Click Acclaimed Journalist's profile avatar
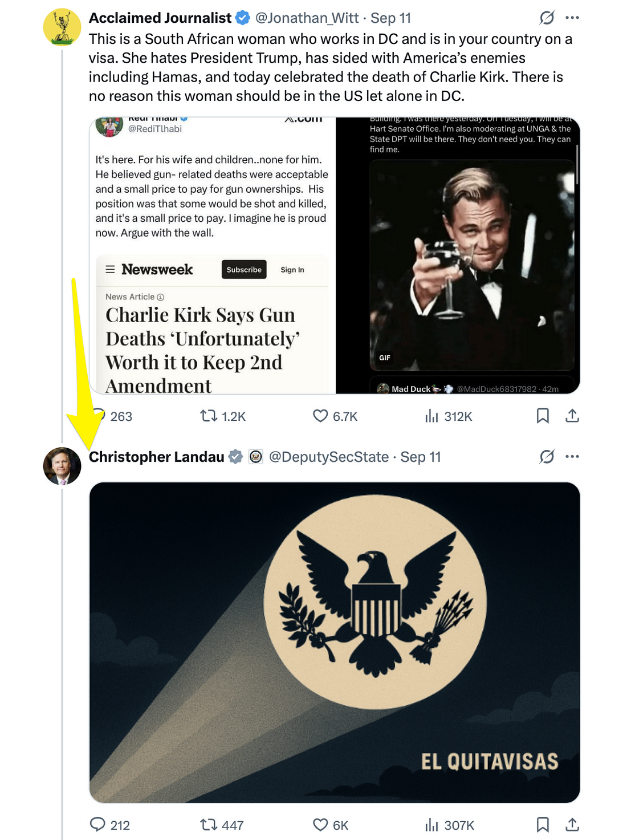The width and height of the screenshot is (627, 840). (x=62, y=27)
